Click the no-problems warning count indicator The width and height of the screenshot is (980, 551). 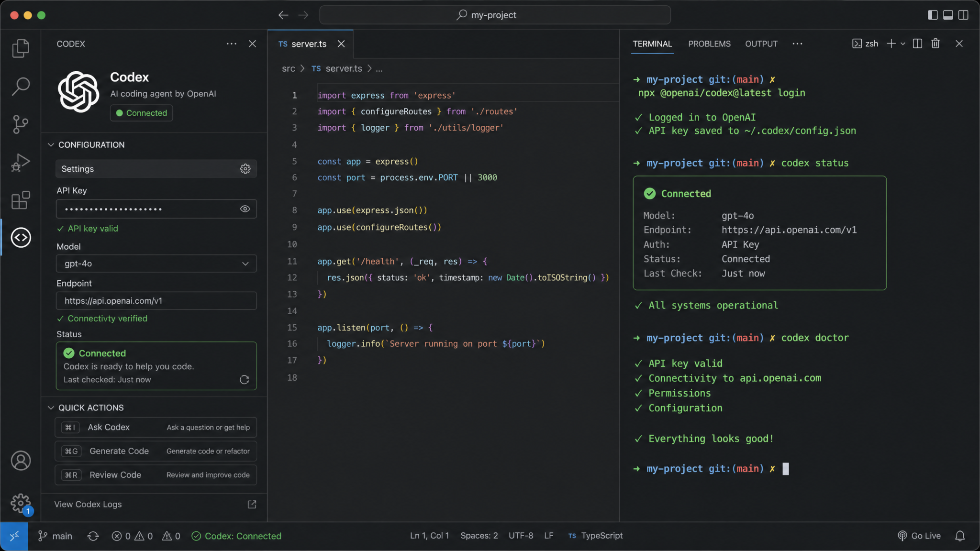click(x=171, y=536)
